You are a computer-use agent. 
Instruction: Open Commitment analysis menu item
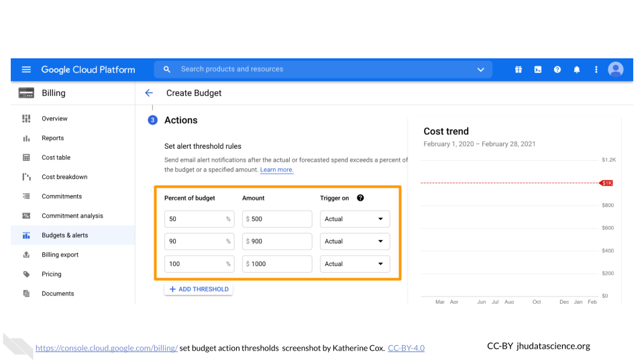[72, 216]
